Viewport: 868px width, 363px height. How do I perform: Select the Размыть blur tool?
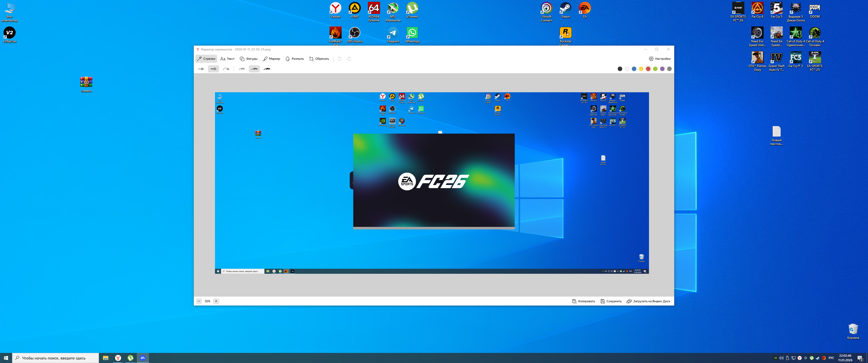[294, 58]
